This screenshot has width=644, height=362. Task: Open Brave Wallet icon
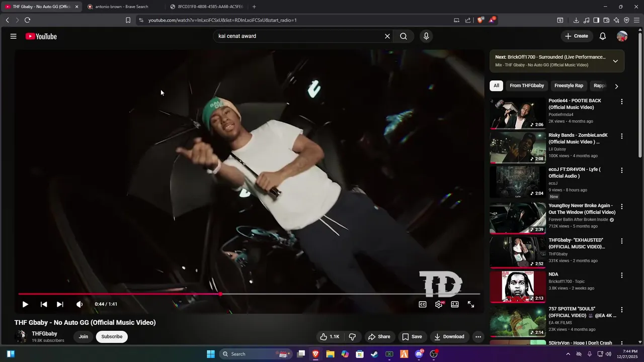[606, 20]
